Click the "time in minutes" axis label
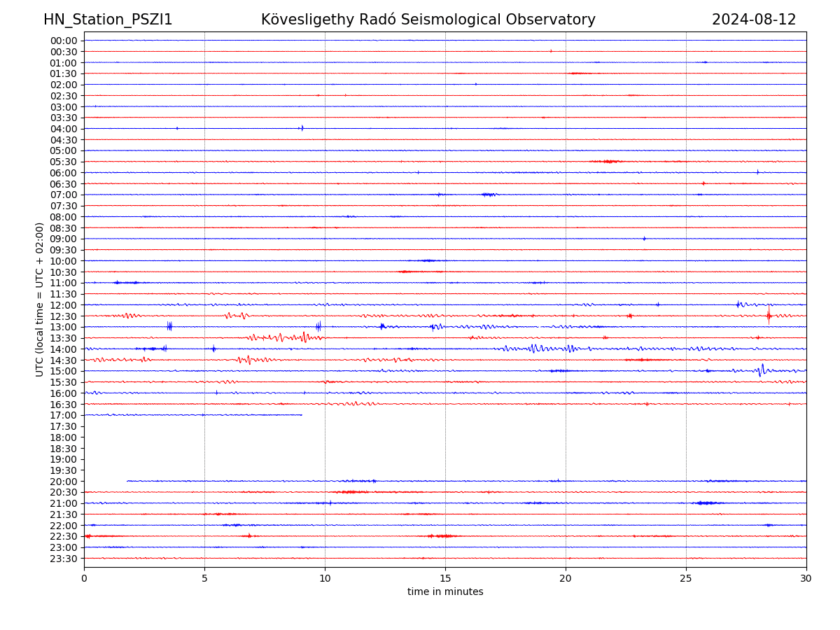 click(x=445, y=592)
